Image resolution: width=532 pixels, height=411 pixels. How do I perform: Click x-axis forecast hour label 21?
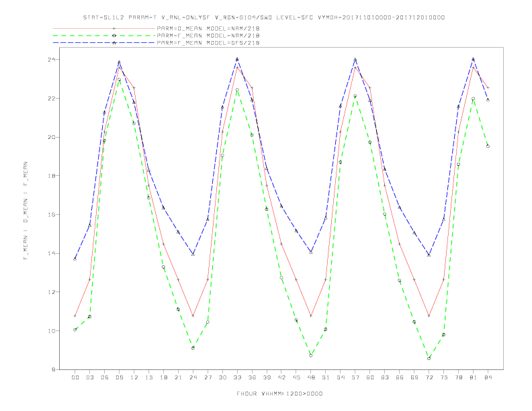pos(178,377)
